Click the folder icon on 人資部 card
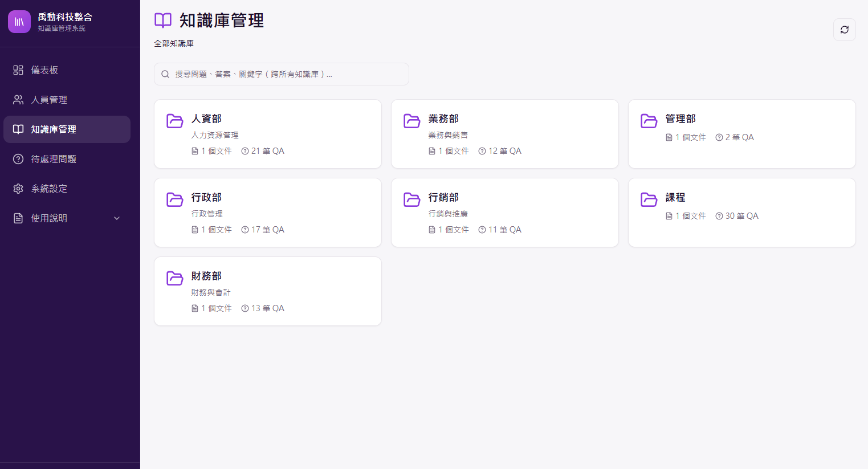 click(x=174, y=121)
